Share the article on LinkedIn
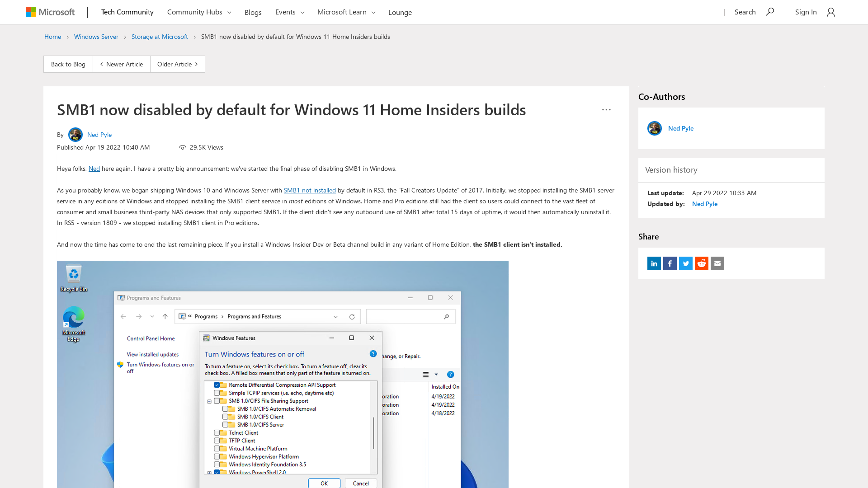 click(654, 263)
